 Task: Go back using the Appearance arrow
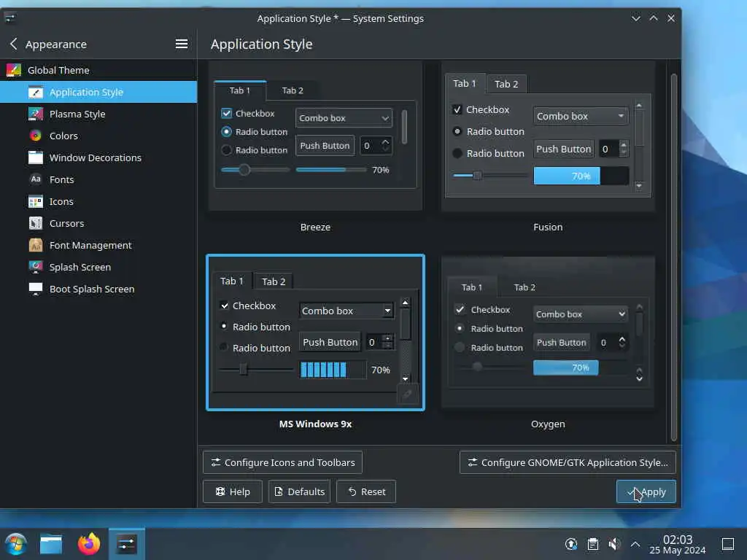point(13,44)
